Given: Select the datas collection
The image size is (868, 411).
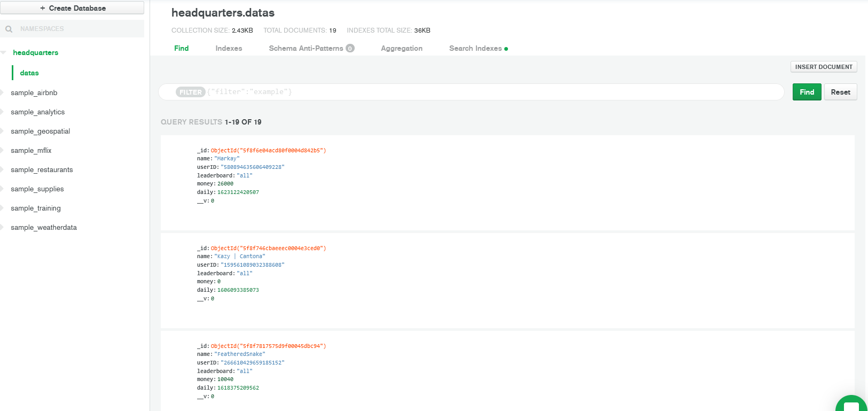Looking at the screenshot, I should click(29, 73).
